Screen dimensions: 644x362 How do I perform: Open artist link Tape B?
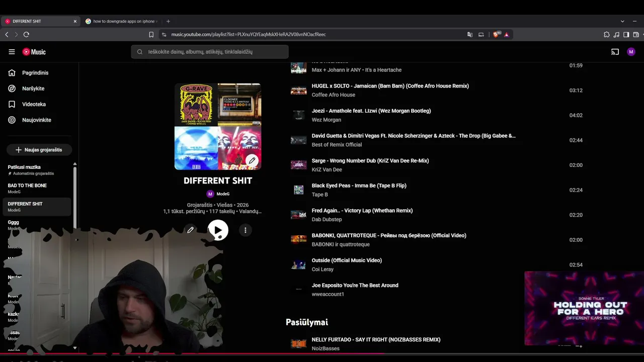(320, 195)
